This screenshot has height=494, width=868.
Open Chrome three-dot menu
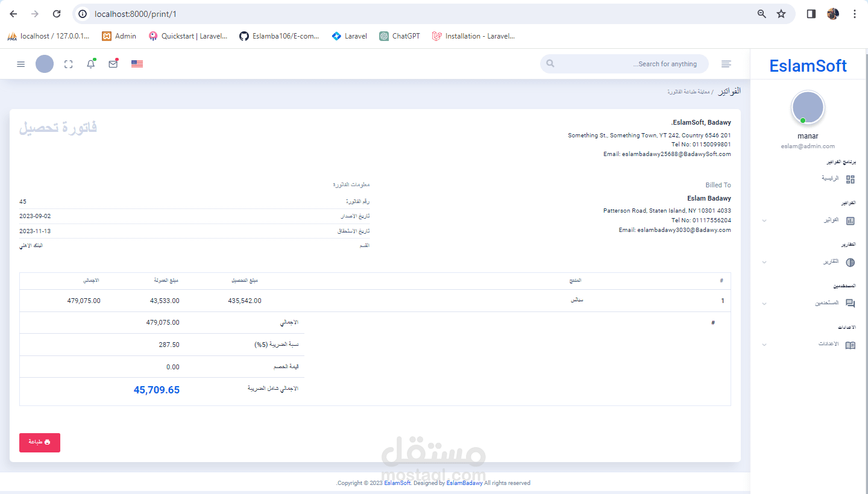[x=854, y=14]
